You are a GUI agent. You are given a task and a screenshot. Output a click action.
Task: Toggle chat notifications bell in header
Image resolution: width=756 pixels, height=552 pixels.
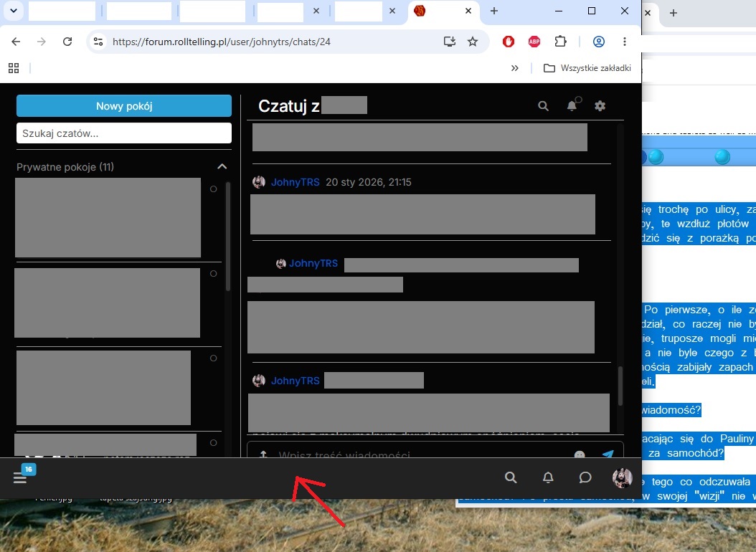tap(572, 105)
